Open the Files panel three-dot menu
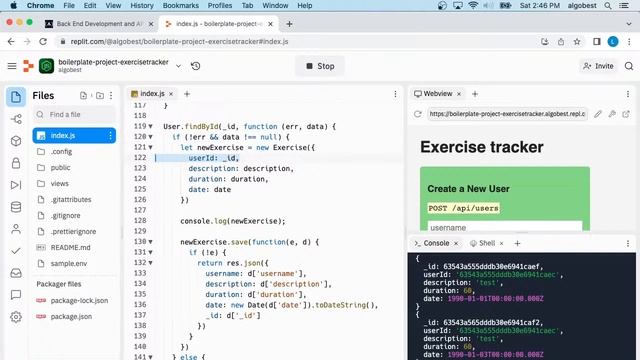The image size is (640, 360). (111, 96)
